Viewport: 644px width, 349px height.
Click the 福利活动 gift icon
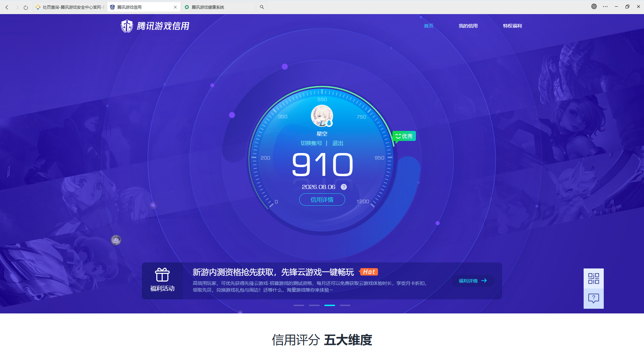coord(162,275)
